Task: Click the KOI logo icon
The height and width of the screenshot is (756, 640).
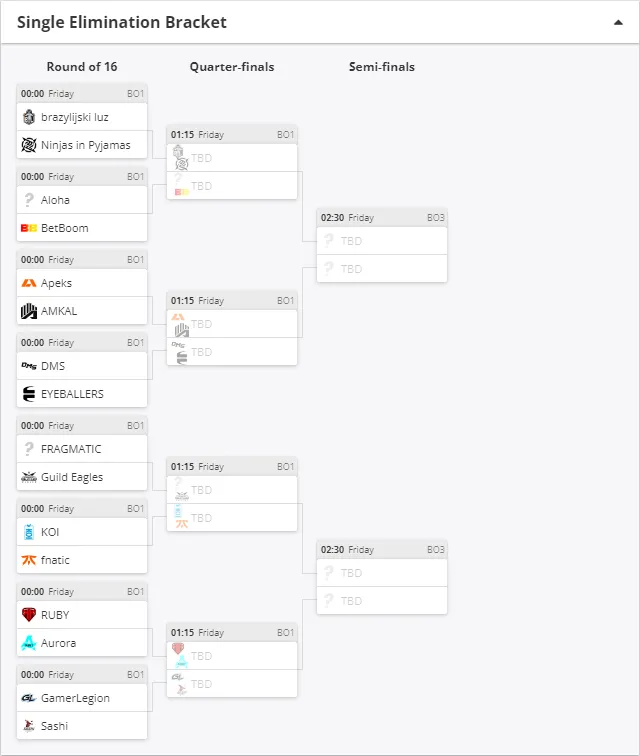Action: (x=29, y=532)
